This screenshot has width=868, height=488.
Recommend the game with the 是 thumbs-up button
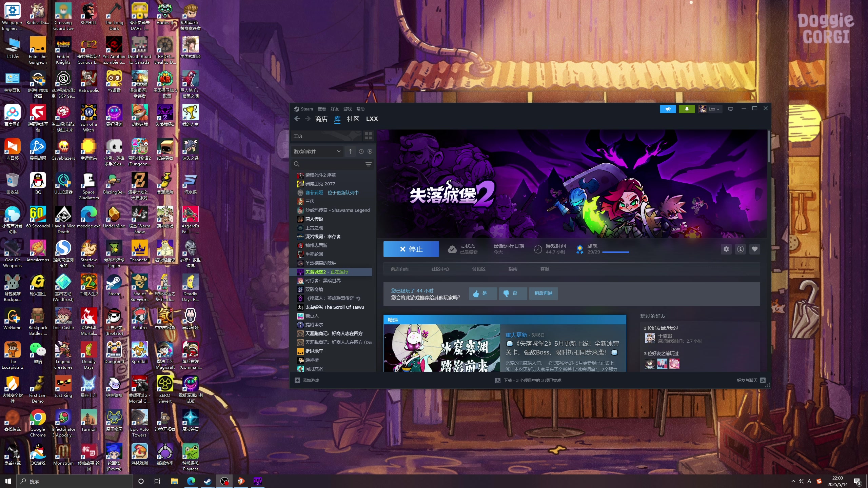(x=482, y=293)
